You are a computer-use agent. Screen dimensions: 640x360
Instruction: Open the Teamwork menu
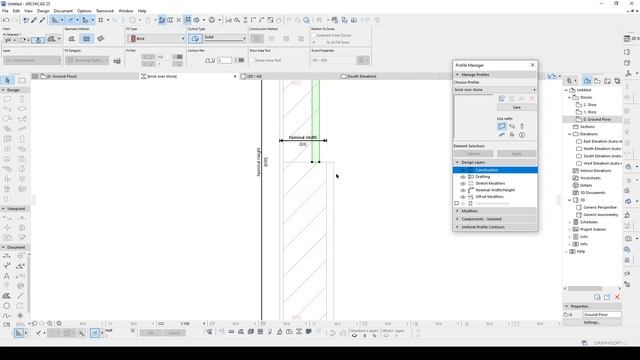(x=105, y=11)
